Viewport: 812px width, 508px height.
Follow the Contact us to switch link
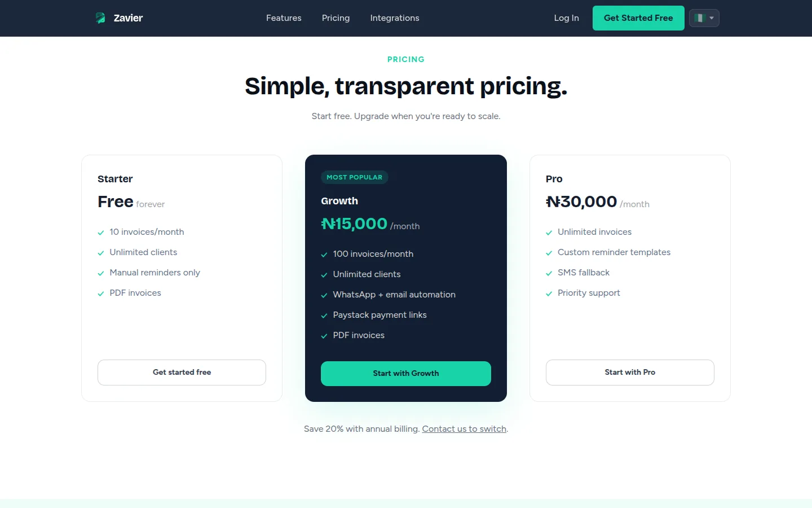coord(464,429)
